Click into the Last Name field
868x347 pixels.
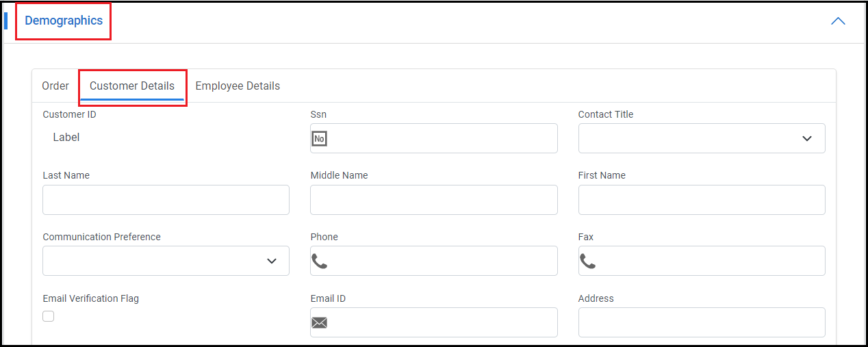(166, 200)
